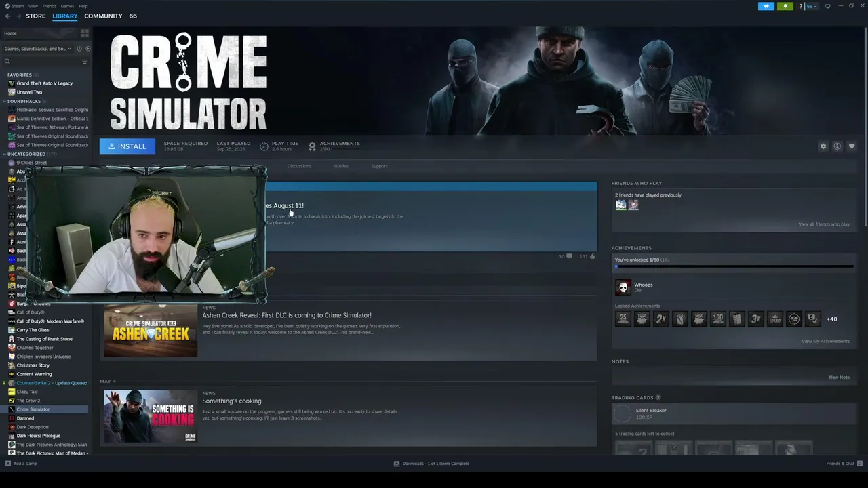Viewport: 868px width, 488px height.
Task: Like the August 11 news post
Action: point(592,256)
